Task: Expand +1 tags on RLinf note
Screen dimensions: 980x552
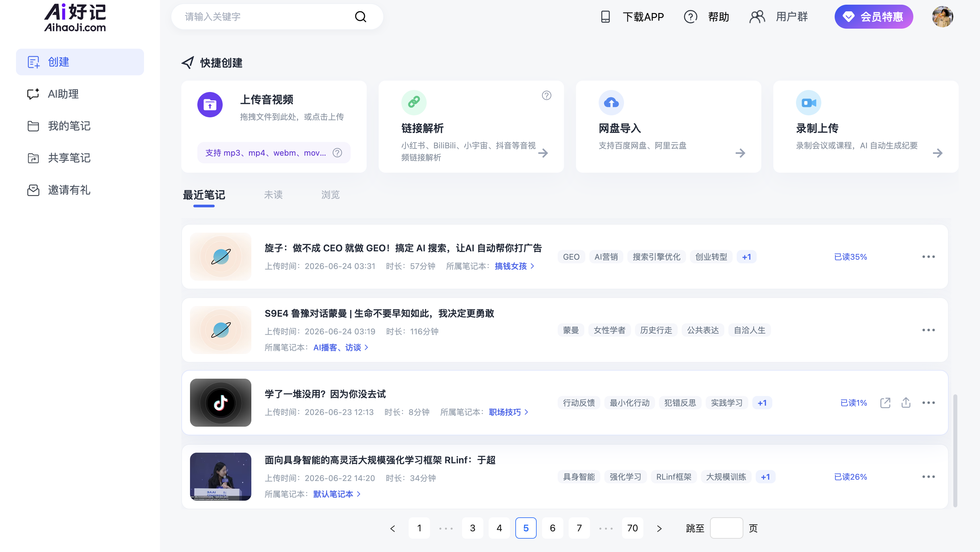Action: pyautogui.click(x=765, y=477)
